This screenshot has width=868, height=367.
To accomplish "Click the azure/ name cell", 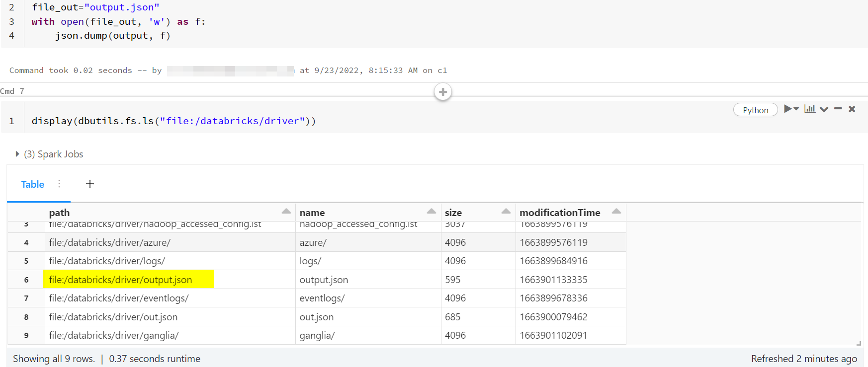I will pyautogui.click(x=368, y=242).
